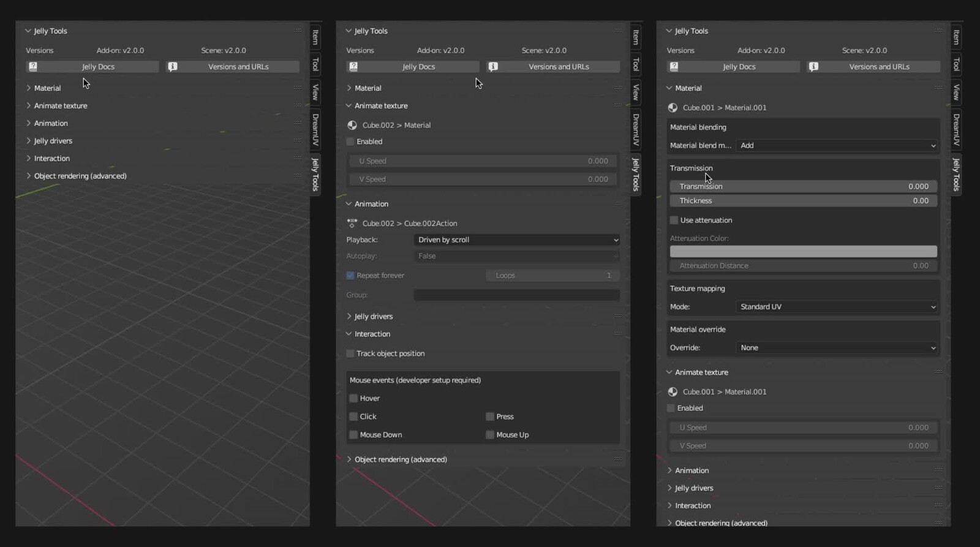
Task: Open the Attenuation Color swatch
Action: 803,251
